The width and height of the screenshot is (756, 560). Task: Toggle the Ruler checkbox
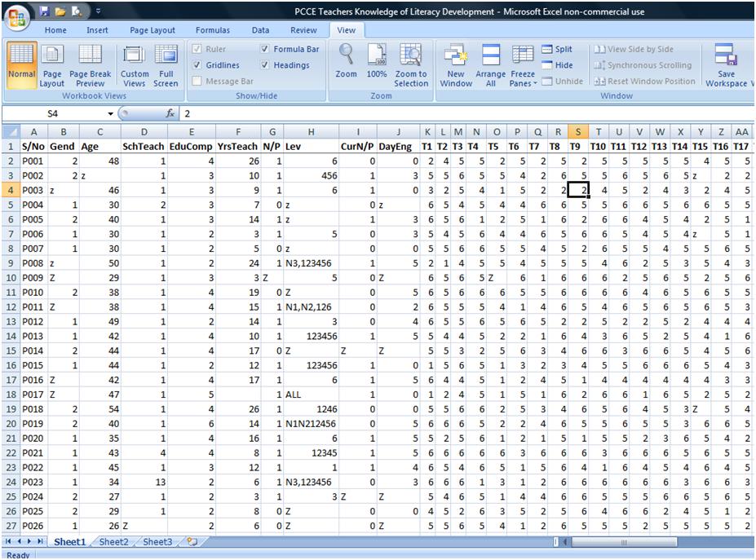197,49
